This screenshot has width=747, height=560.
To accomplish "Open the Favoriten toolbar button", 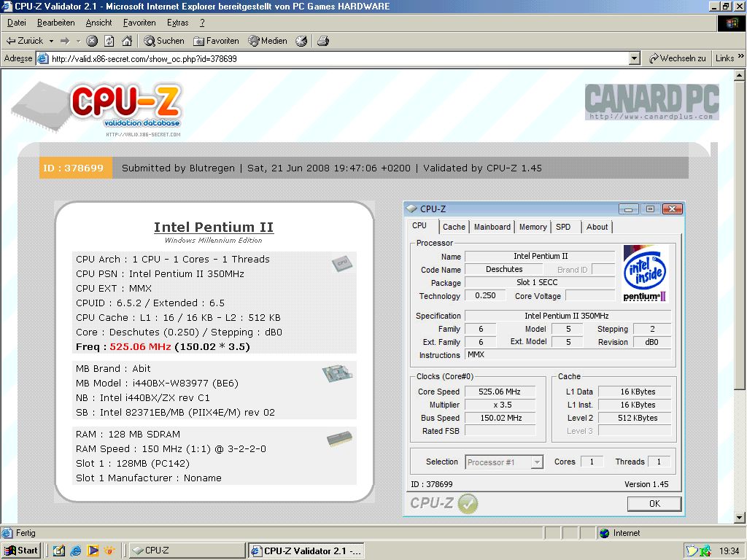I will 216,41.
